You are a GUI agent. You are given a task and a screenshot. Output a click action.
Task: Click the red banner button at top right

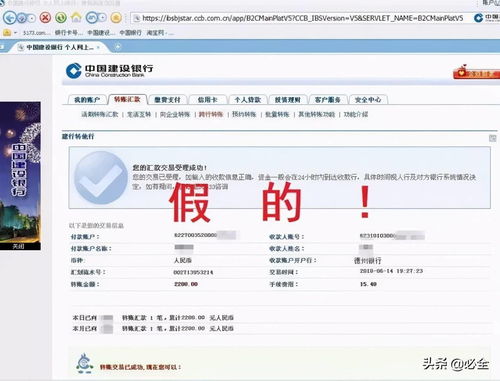click(476, 72)
